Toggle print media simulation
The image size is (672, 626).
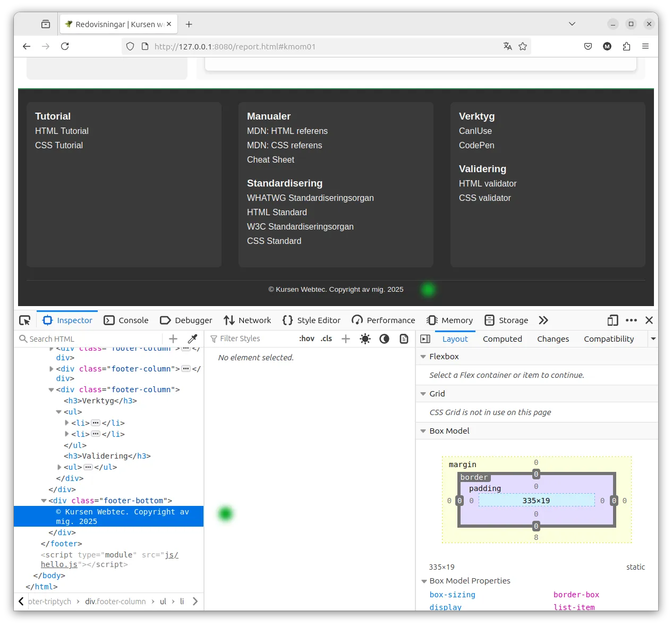404,339
